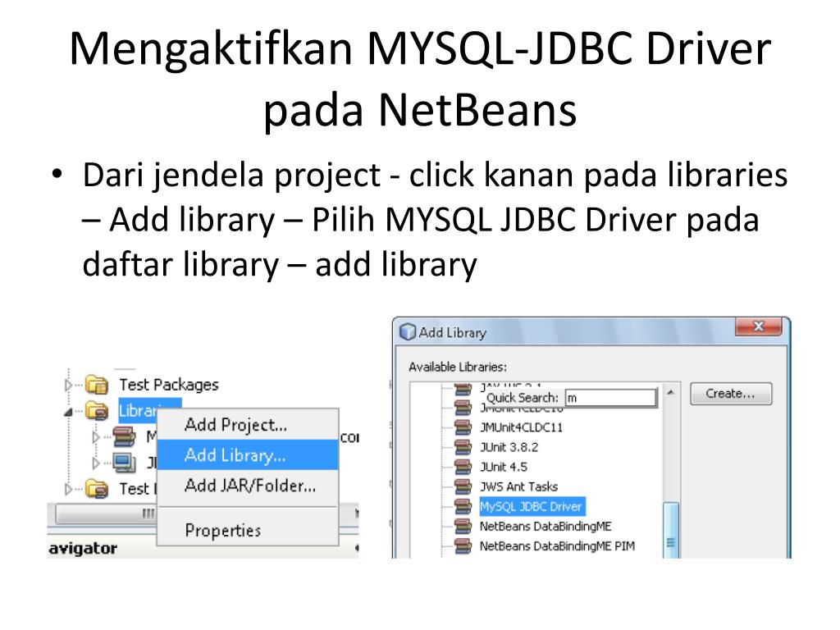Click NetBeans DataBindingME library icon
840x630 pixels.
tap(463, 526)
